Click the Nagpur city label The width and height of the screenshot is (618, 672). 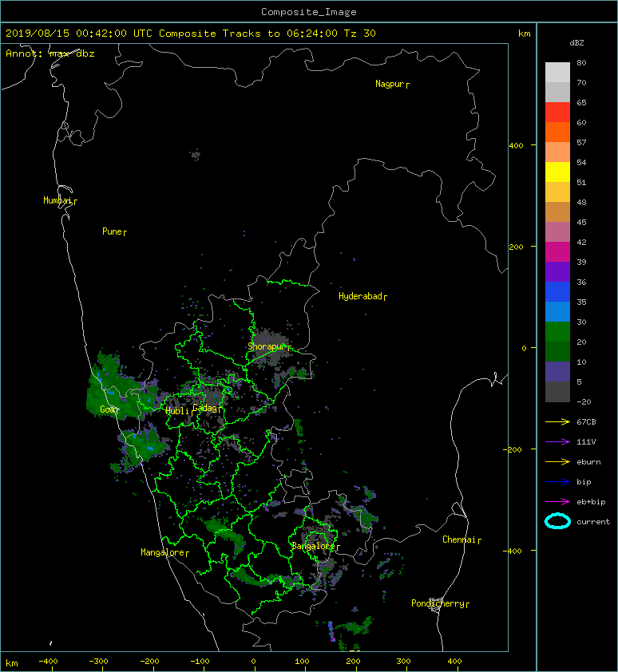coord(390,84)
